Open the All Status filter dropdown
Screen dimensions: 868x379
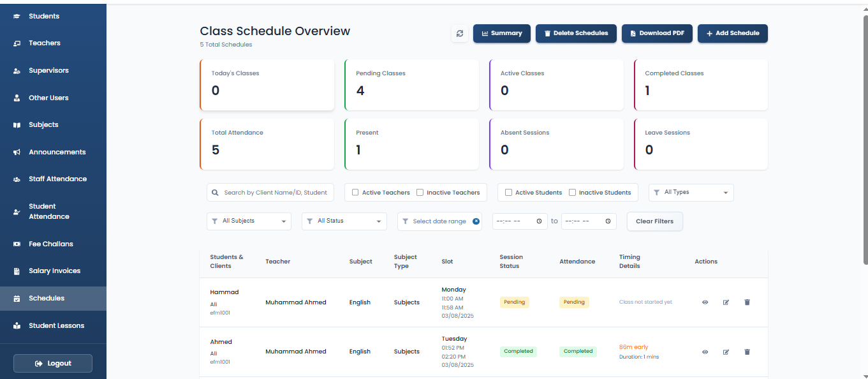344,221
